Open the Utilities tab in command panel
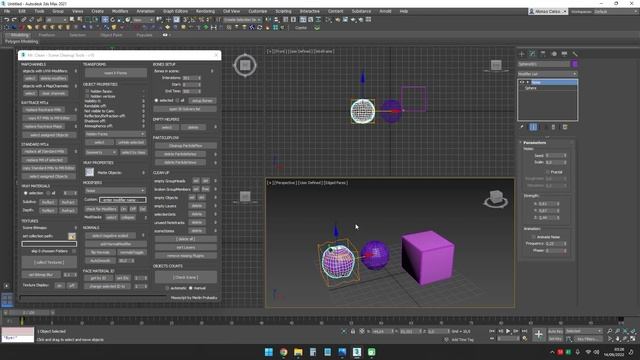 coord(575,54)
